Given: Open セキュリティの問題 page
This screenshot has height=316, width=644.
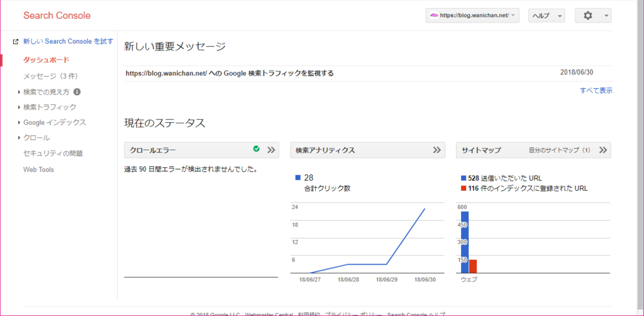Looking at the screenshot, I should 53,153.
